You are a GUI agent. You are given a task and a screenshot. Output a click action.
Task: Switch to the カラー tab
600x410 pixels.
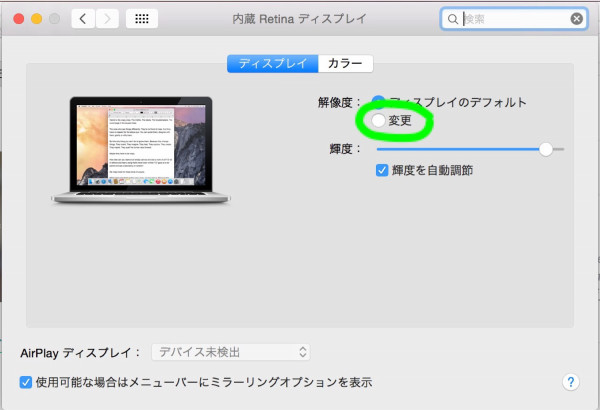(345, 64)
